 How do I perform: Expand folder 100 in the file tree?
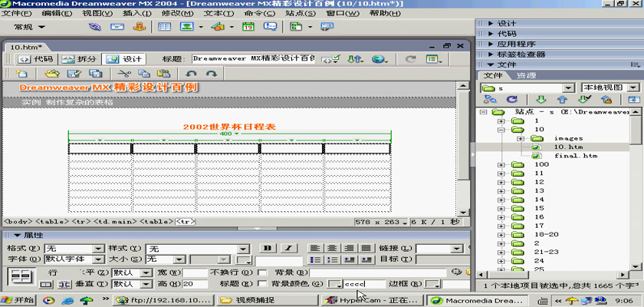[501, 165]
